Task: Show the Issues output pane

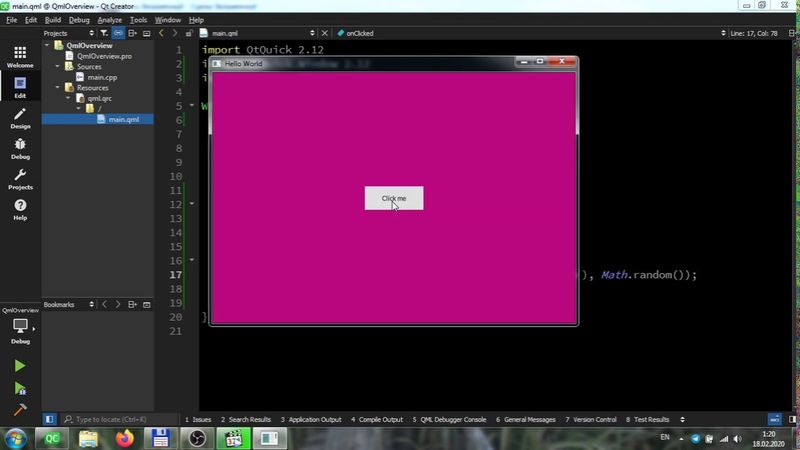Action: click(x=198, y=419)
